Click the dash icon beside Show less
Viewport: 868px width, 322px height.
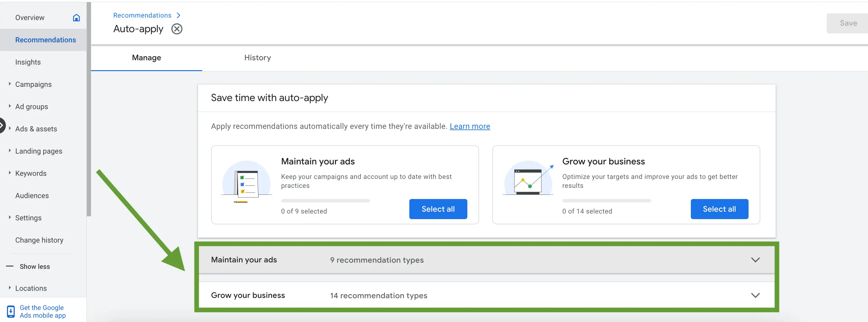[x=10, y=266]
